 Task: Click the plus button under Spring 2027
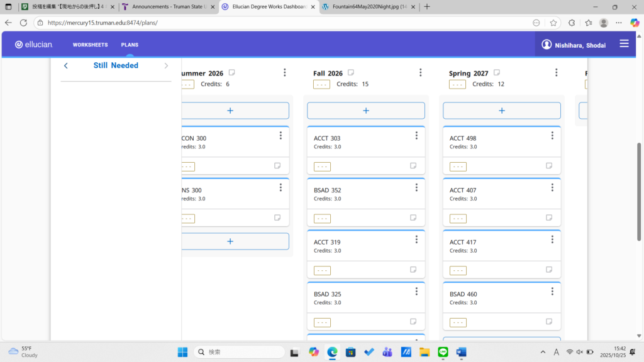(x=502, y=111)
